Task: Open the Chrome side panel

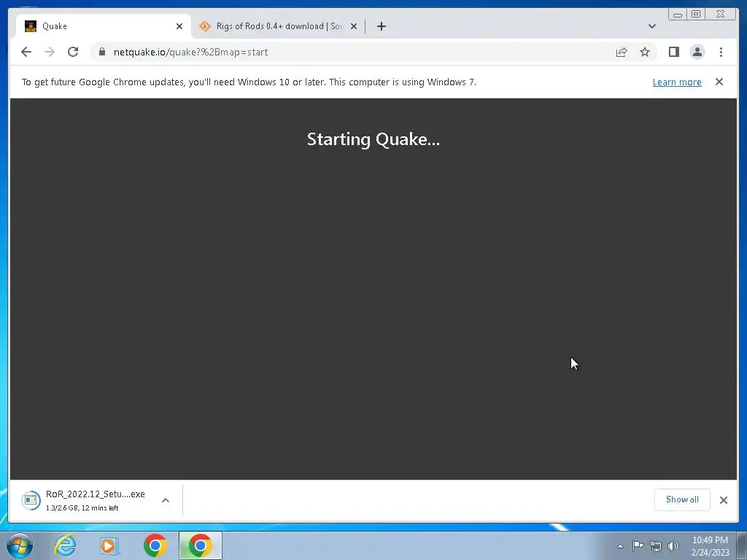Action: point(673,52)
